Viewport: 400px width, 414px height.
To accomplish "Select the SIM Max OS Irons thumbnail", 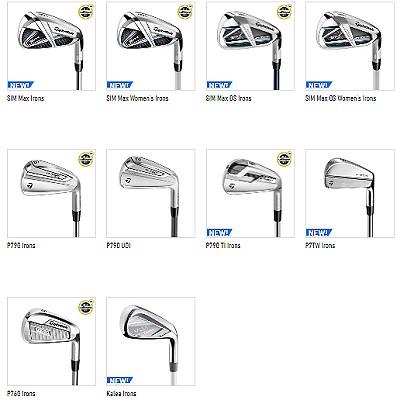I will 250,46.
